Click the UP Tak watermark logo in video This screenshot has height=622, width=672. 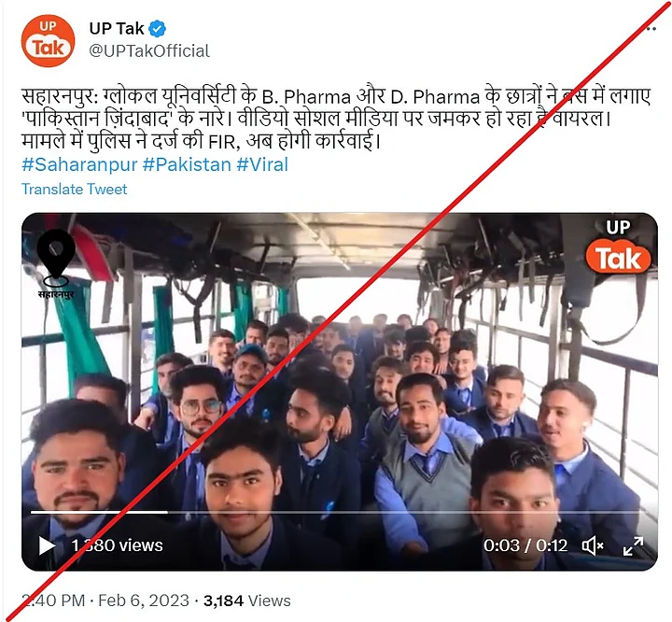pyautogui.click(x=618, y=247)
